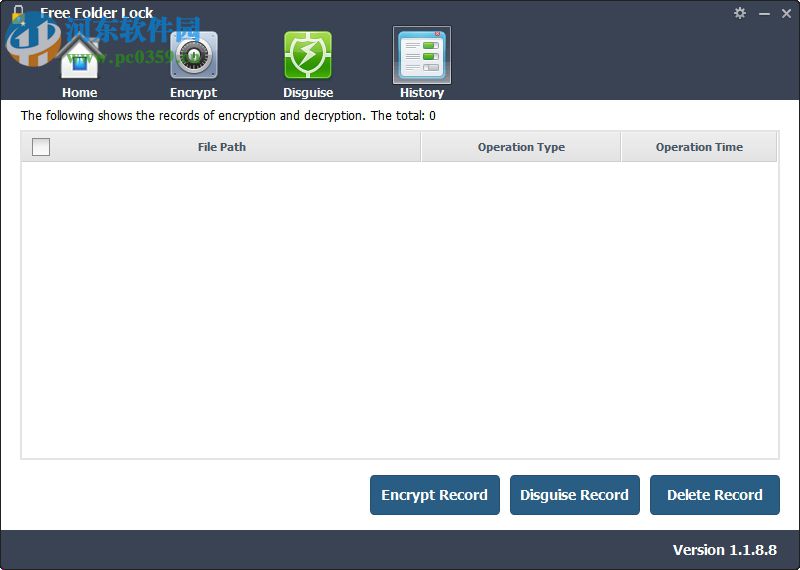Select the records total summary text

click(x=228, y=116)
